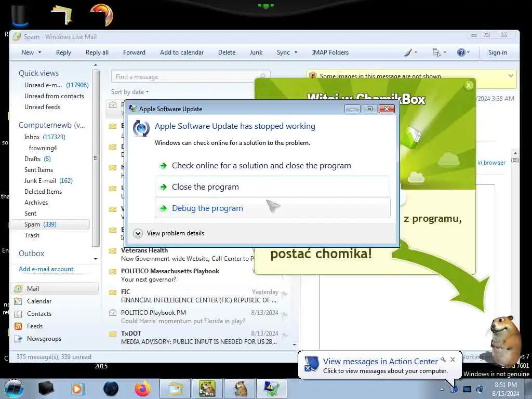Click Forward in the toolbar
532x399 pixels.
(x=134, y=52)
